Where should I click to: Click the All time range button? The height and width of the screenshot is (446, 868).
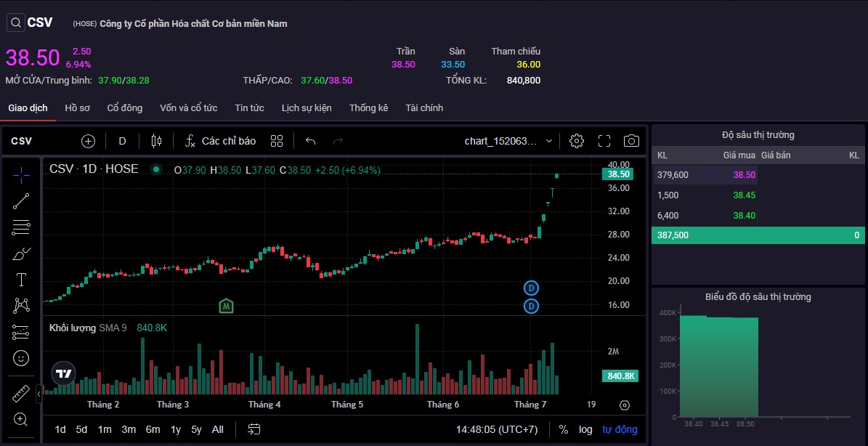pyautogui.click(x=217, y=429)
